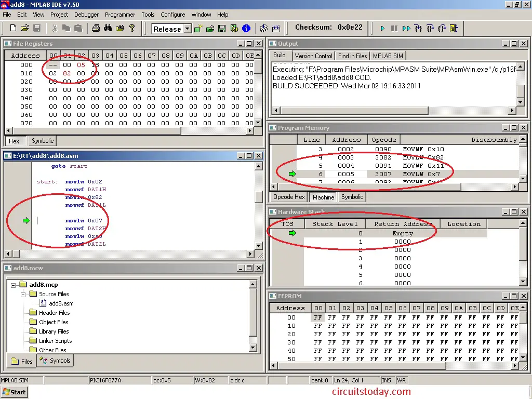
Task: Click the Output panel horizontal scrollbar thumb
Action: click(x=354, y=111)
